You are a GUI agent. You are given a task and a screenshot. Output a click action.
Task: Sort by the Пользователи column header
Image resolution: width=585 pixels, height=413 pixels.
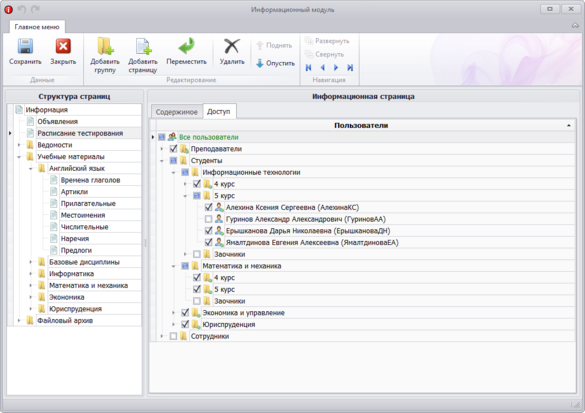coord(361,125)
